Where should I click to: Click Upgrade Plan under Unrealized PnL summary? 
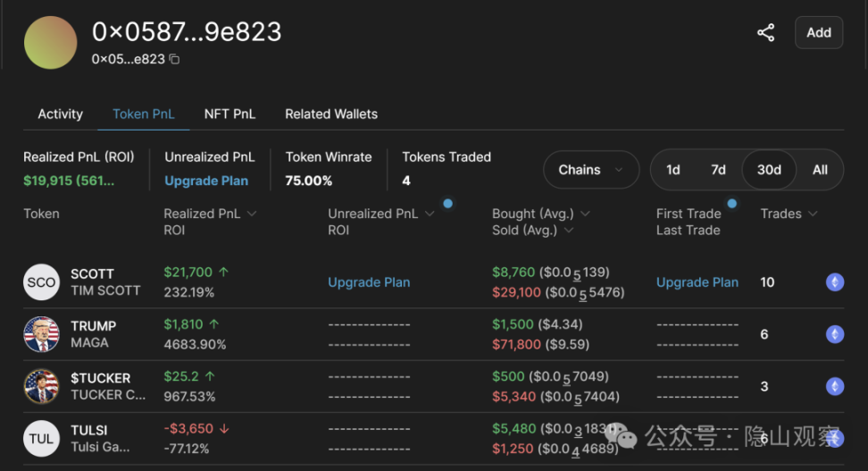(x=206, y=181)
